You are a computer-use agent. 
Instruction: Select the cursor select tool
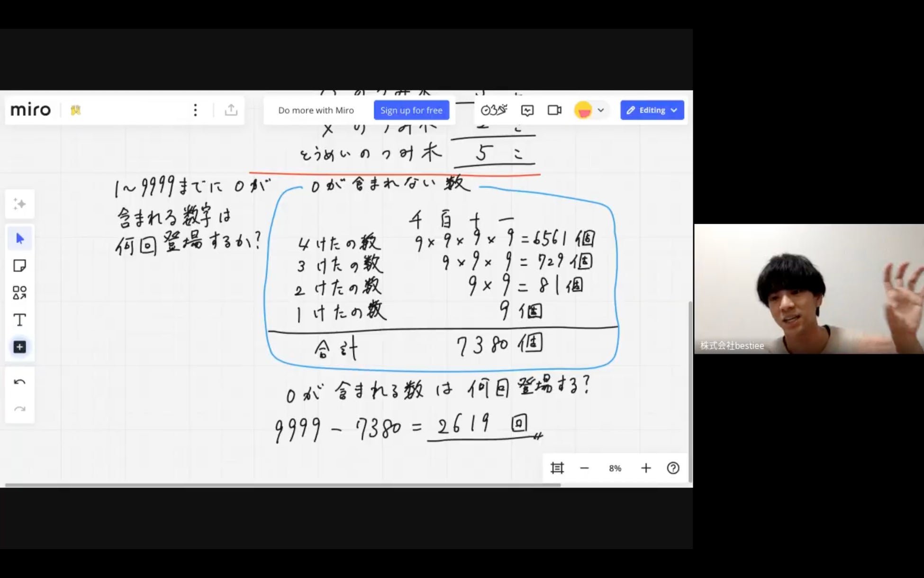[x=19, y=238]
